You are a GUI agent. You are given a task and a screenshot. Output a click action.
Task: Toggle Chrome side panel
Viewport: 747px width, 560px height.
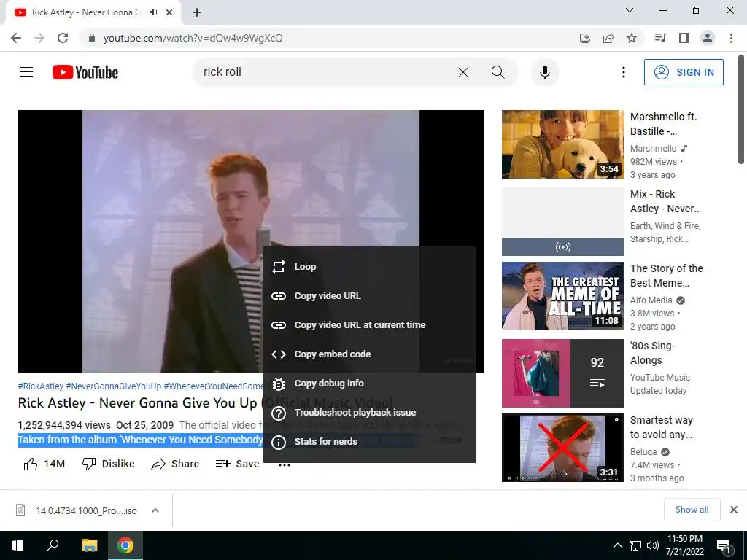(684, 38)
